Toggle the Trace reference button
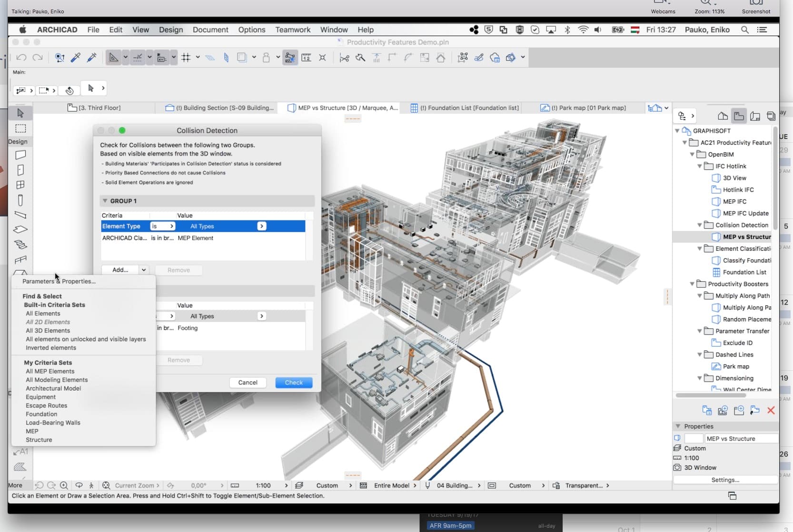793x532 pixels. (x=242, y=58)
